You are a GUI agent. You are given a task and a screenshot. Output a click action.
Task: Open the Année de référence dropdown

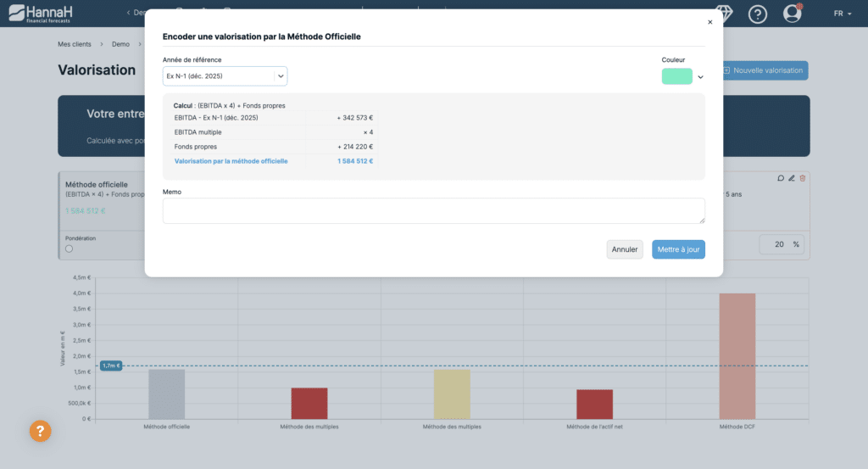pos(225,75)
